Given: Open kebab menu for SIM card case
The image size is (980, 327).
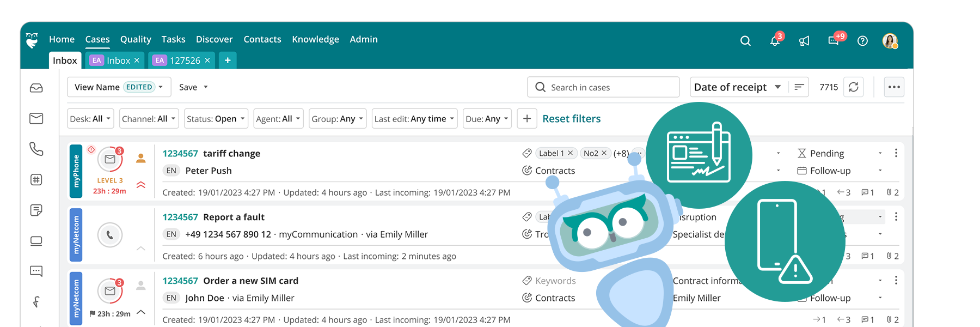Looking at the screenshot, I should click(896, 280).
